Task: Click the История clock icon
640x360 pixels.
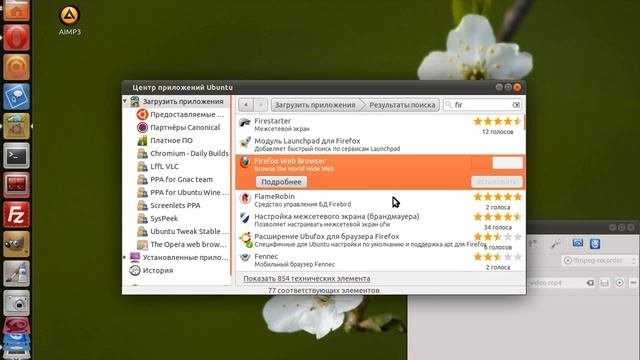Action: pos(135,270)
